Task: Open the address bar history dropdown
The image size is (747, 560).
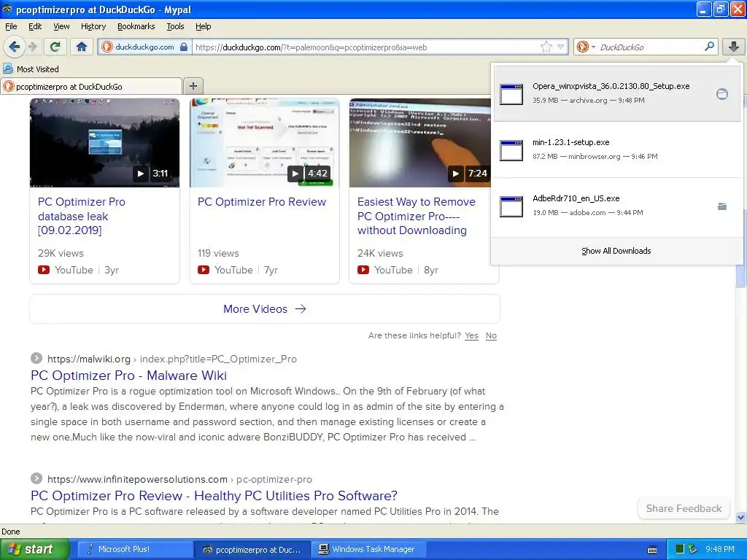Action: (x=561, y=47)
